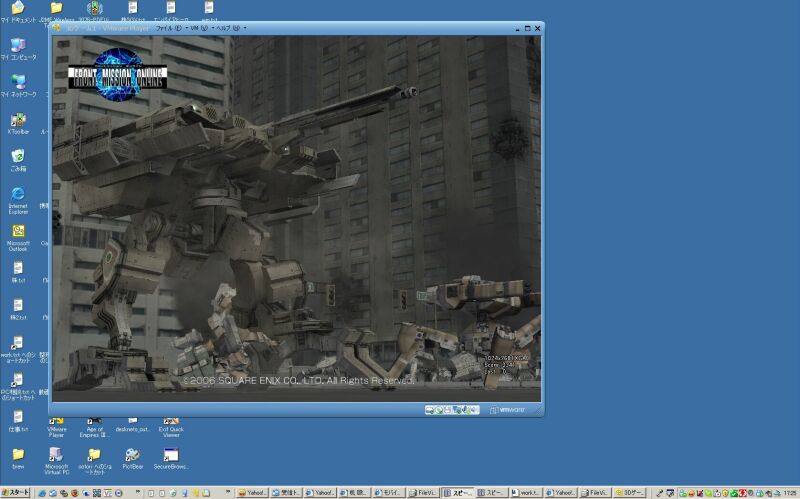Launch the SecureBrows.. shortcut

click(171, 458)
